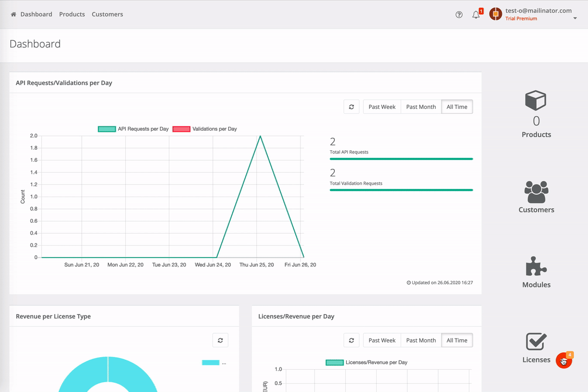
Task: Click the 'Sun Jun 21, 20' axis label
Action: [x=82, y=265]
